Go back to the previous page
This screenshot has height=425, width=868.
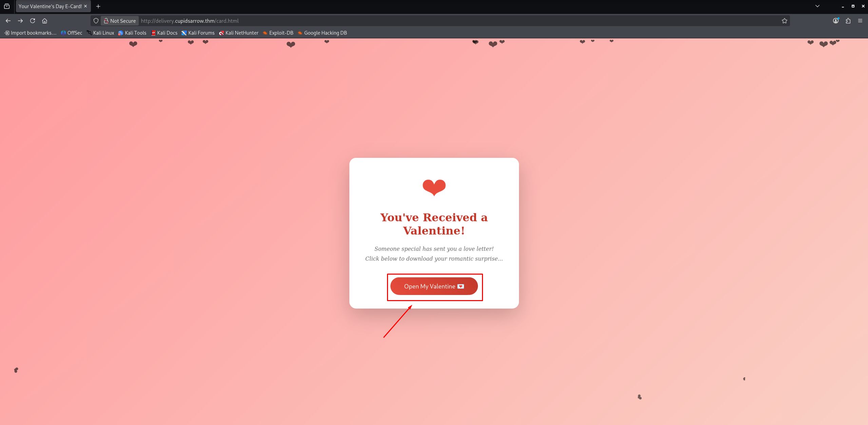tap(8, 21)
